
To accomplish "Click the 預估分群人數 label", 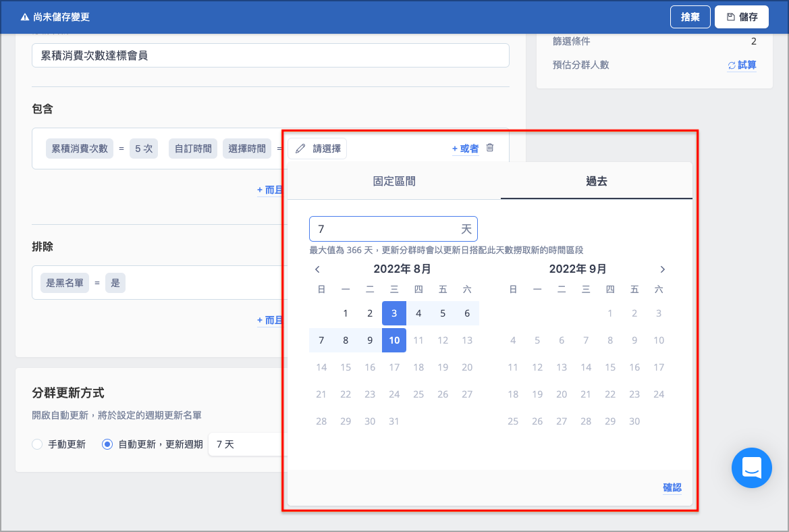I will click(580, 65).
